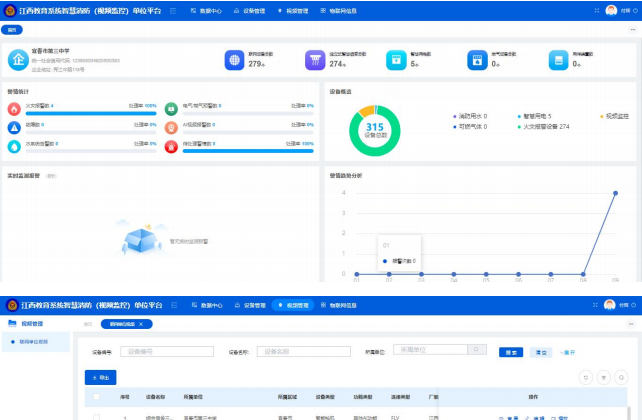The width and height of the screenshot is (642, 420).
Task: Toggle the 视频监控 legend item
Action: click(619, 116)
